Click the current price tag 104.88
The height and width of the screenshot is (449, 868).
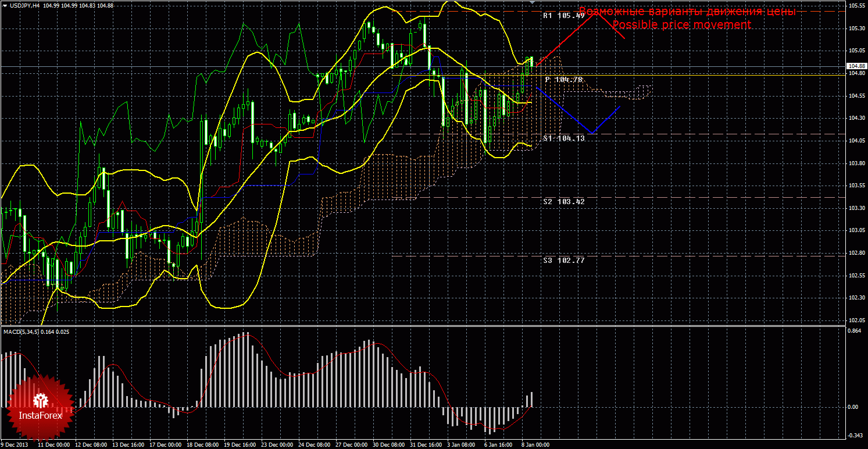coord(855,67)
